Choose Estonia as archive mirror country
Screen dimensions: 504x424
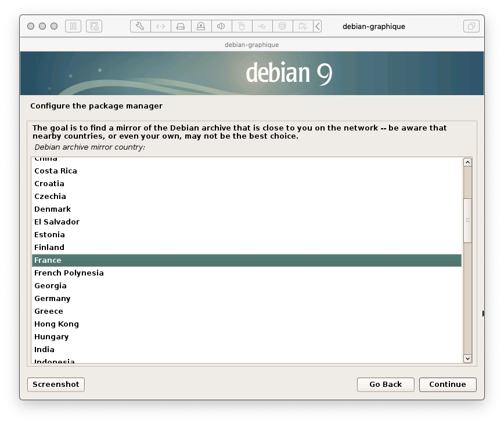(x=247, y=235)
